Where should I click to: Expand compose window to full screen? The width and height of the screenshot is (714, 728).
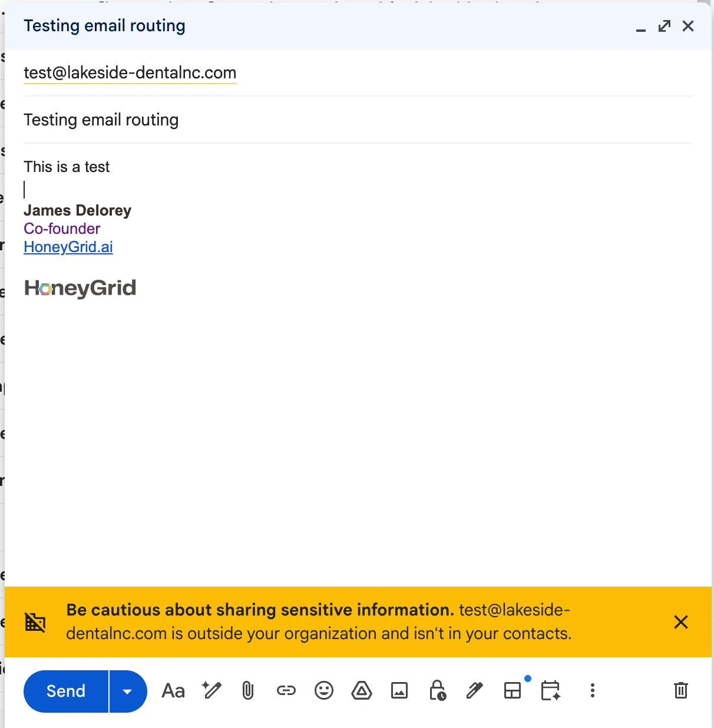[x=664, y=26]
